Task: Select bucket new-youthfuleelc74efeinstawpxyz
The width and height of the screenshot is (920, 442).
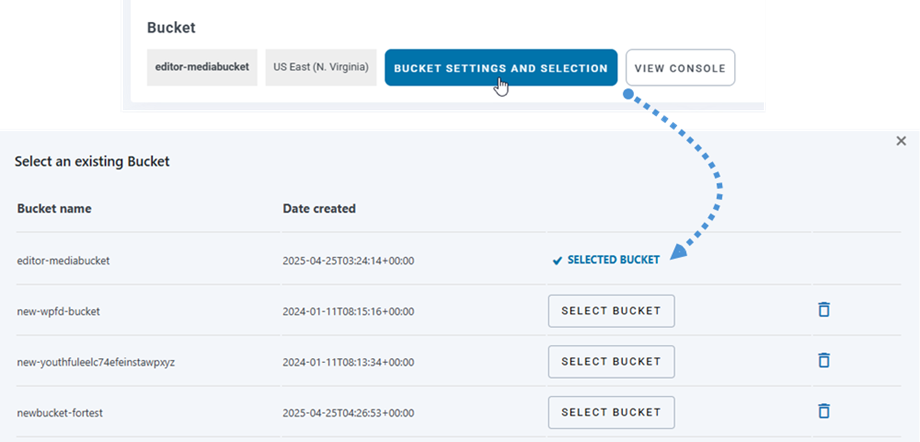Action: pyautogui.click(x=611, y=361)
